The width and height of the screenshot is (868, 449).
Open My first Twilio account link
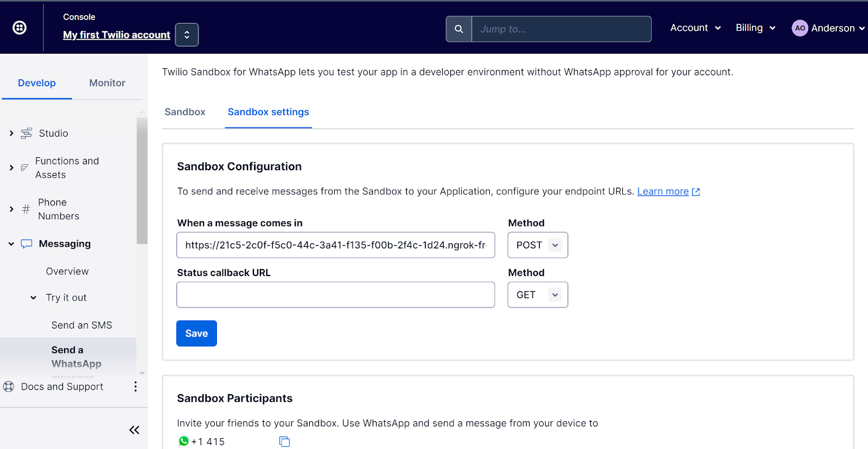(117, 35)
